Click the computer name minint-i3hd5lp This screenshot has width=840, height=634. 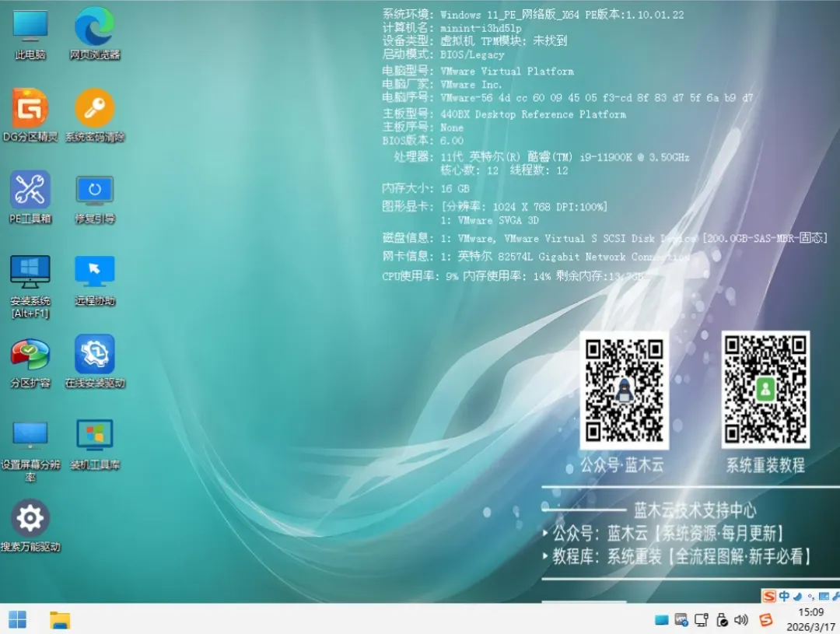(x=481, y=28)
